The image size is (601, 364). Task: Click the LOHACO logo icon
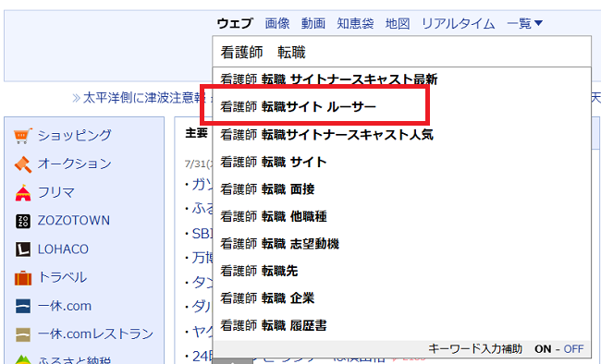pyautogui.click(x=22, y=249)
